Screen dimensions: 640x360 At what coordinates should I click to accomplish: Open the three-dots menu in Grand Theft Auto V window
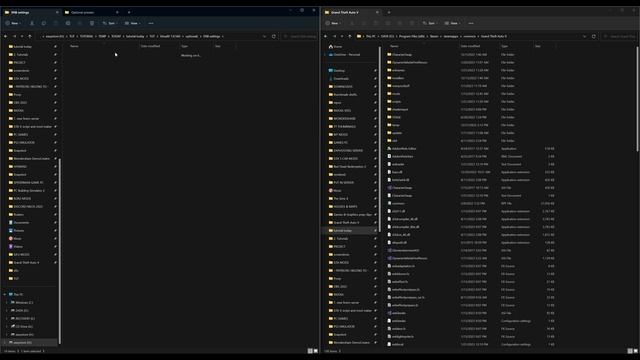pyautogui.click(x=471, y=23)
